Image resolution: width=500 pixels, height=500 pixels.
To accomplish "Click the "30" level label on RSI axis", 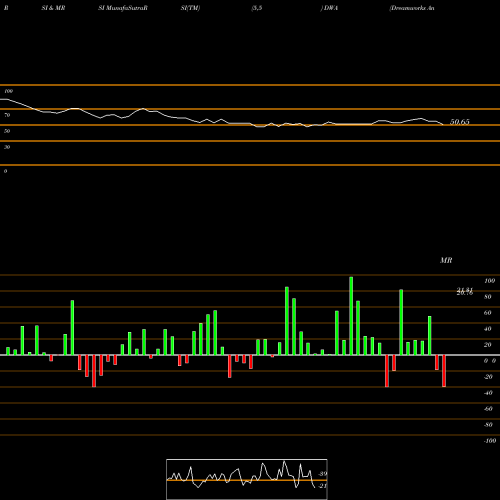I will [7, 147].
